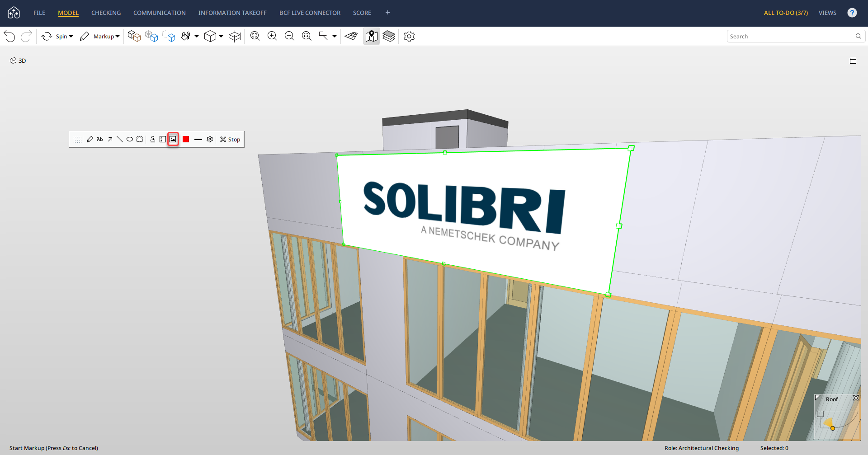Click the zoom-to-fit magnifier icon
Screen dimensions: 868x455
[255, 36]
